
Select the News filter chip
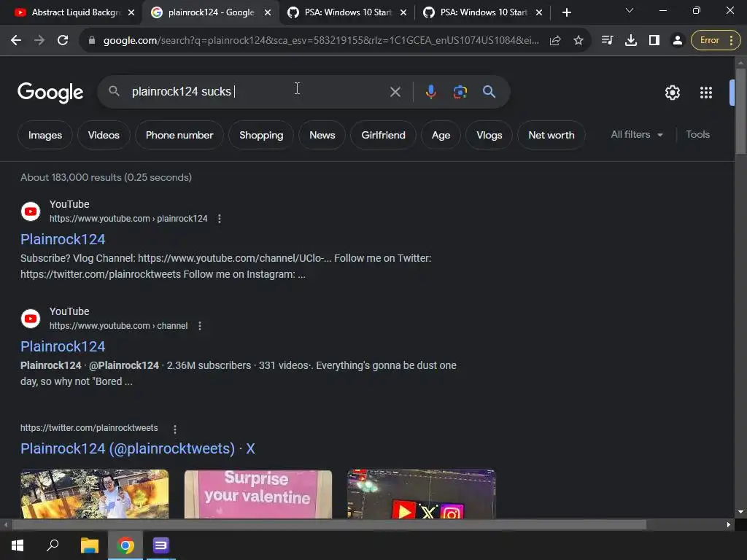click(x=322, y=135)
